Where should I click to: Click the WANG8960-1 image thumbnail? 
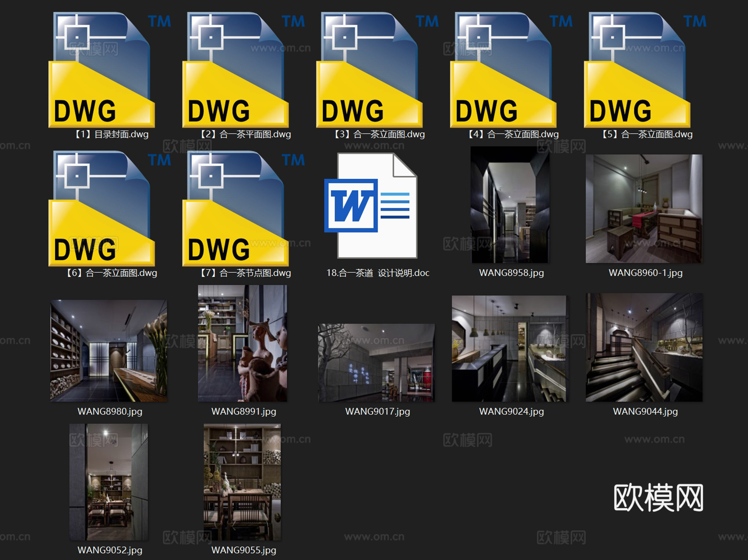[x=644, y=209]
